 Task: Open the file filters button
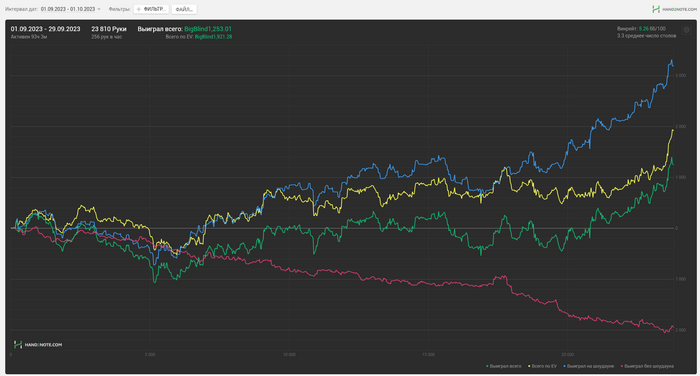click(184, 9)
